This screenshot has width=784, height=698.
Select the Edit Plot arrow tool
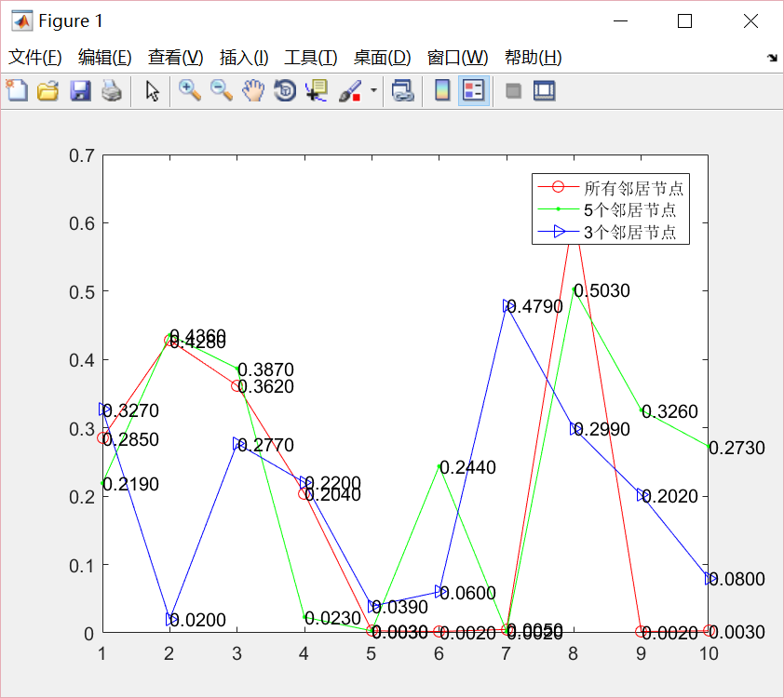(x=152, y=91)
